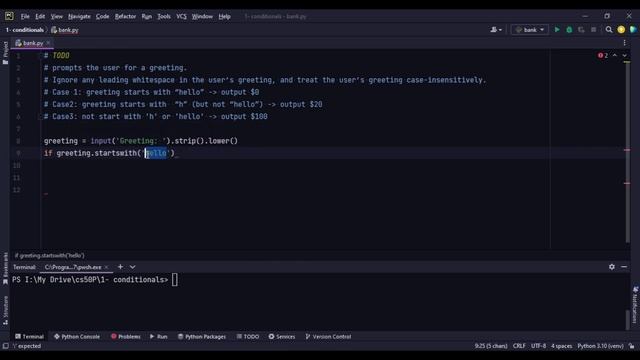Click the red error count indicator
Viewport: 640px width, 360px height.
(x=603, y=56)
